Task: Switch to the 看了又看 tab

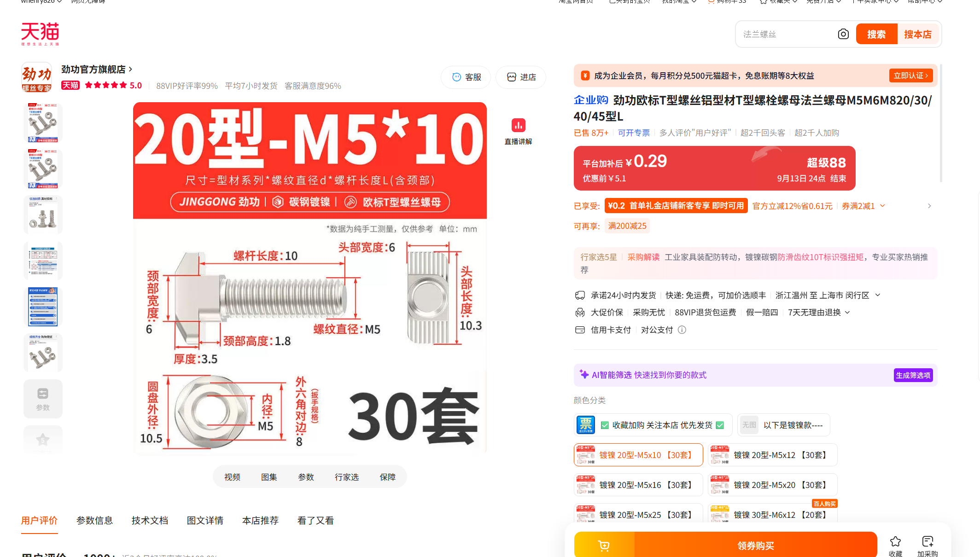Action: pos(316,521)
